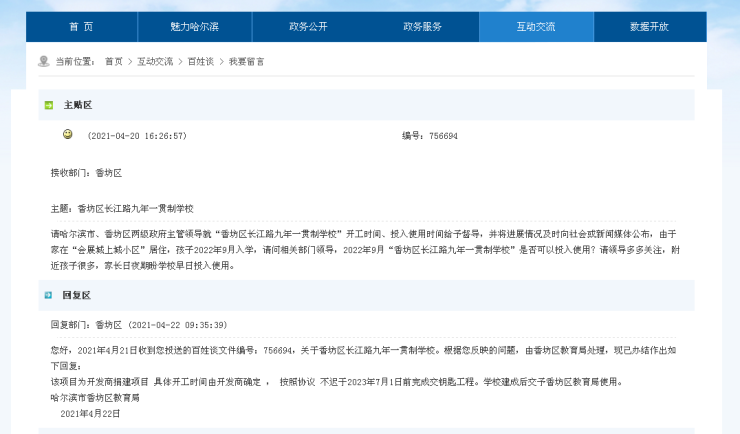Click the green icon beside 主贴区

pyautogui.click(x=48, y=105)
